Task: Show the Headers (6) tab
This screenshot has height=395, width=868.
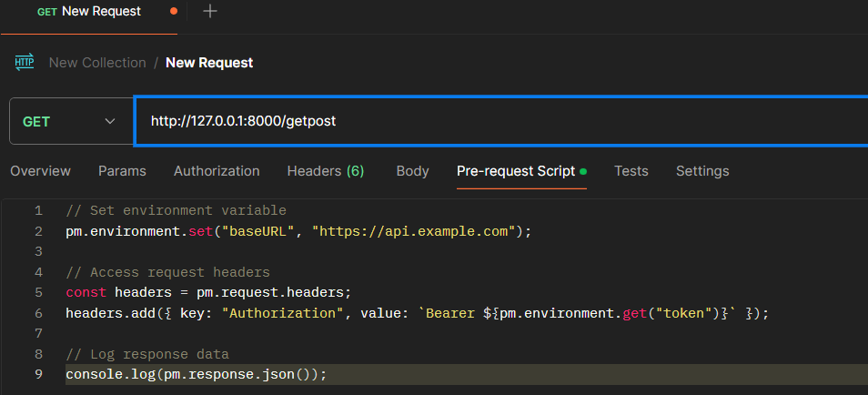Action: pyautogui.click(x=325, y=171)
